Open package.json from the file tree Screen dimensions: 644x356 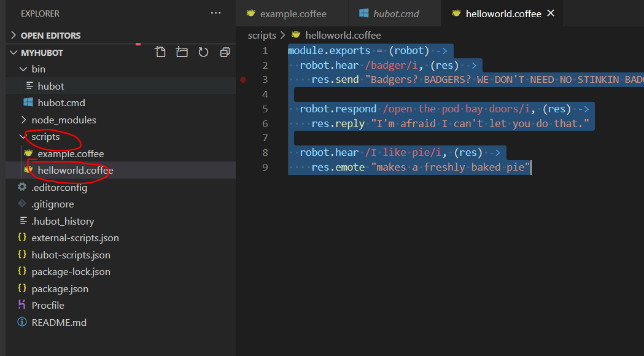60,288
